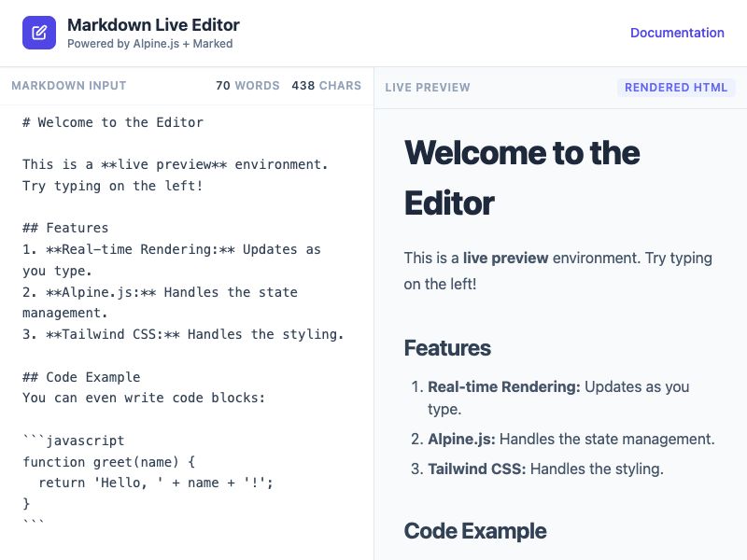Click the Code Example heading in the preview
This screenshot has width=747, height=560.
coord(475,530)
